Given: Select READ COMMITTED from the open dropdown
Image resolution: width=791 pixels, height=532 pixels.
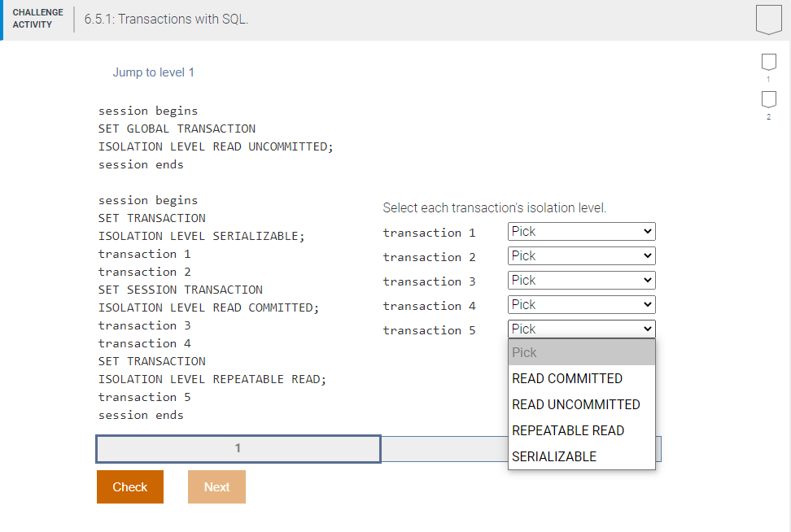Looking at the screenshot, I should (567, 378).
